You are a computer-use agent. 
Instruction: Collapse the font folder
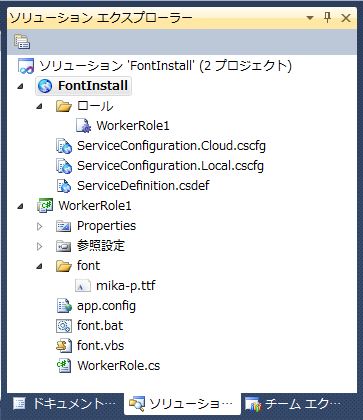coord(40,266)
